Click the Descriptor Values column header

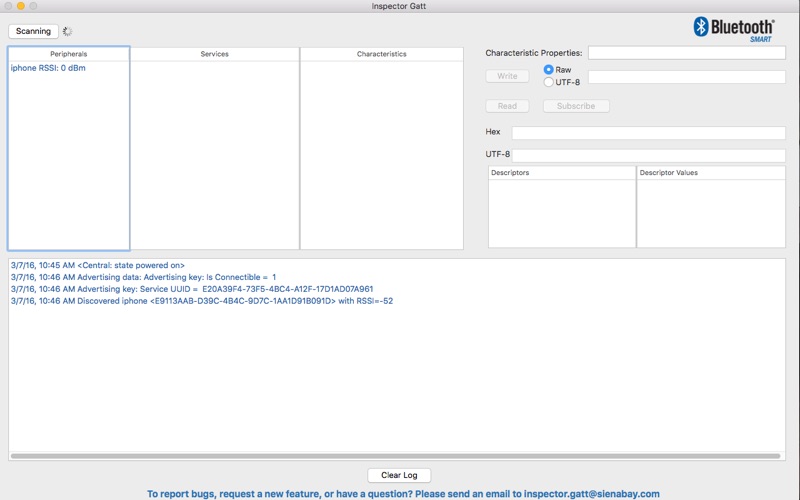tap(711, 172)
